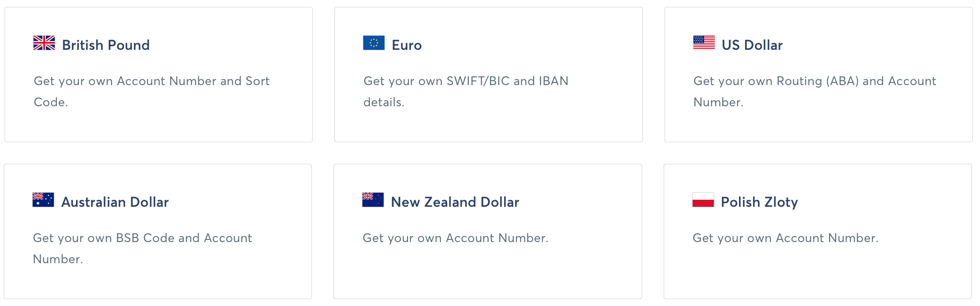The image size is (980, 306).
Task: Click the European Union flag icon
Action: click(373, 43)
